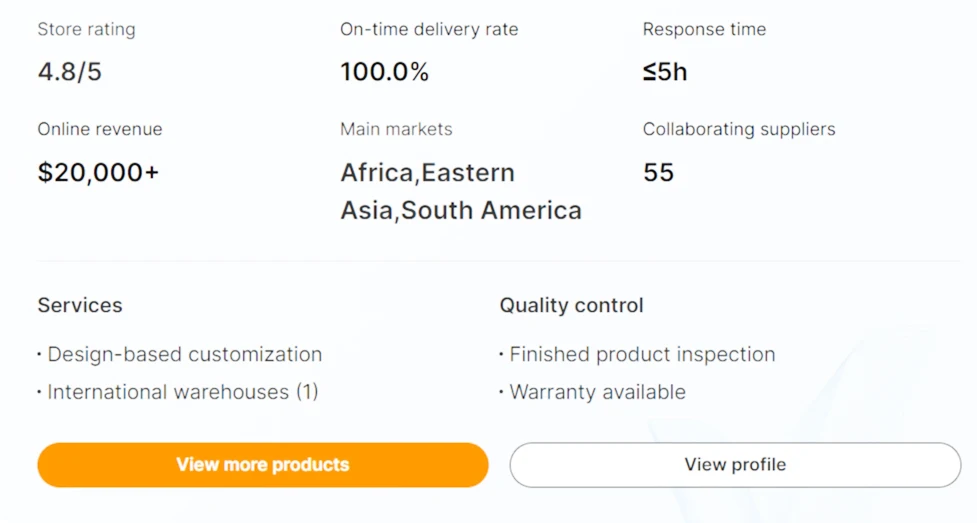Image resolution: width=977 pixels, height=523 pixels.
Task: Click the ≤5h response time value
Action: click(665, 72)
